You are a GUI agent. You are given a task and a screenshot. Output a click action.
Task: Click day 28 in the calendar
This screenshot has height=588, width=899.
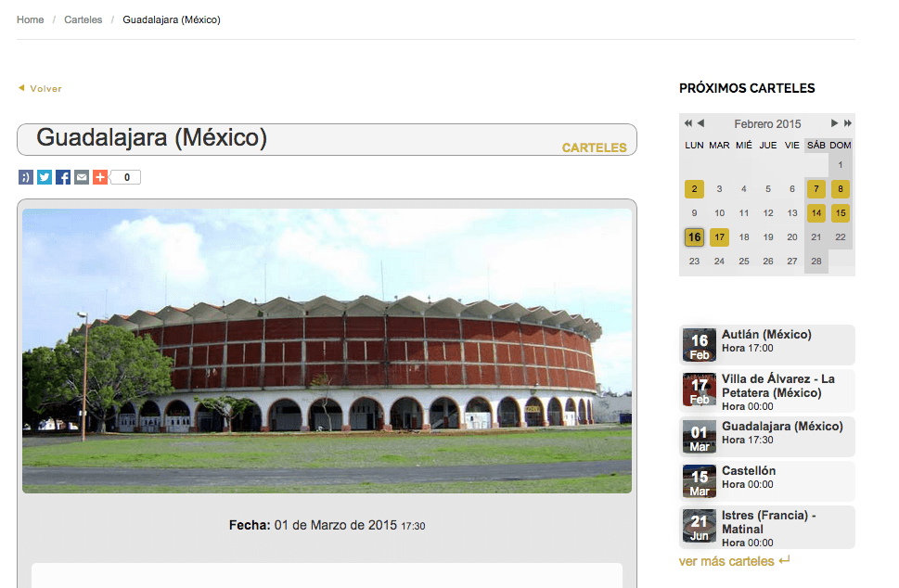pyautogui.click(x=816, y=262)
